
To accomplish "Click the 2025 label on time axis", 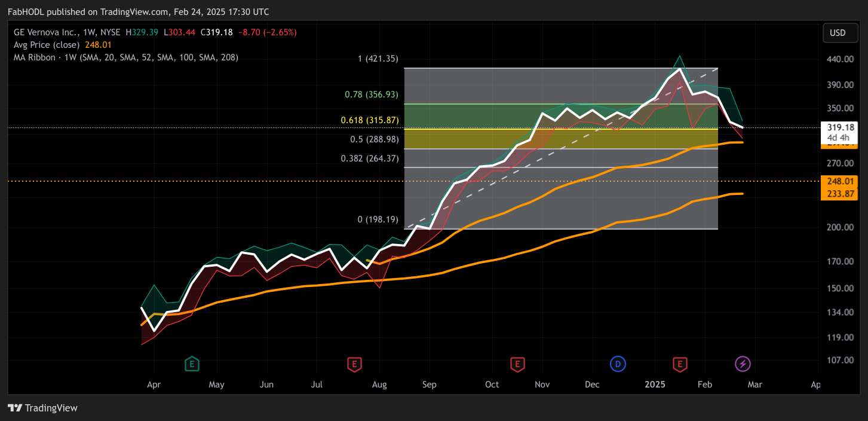I will point(655,385).
